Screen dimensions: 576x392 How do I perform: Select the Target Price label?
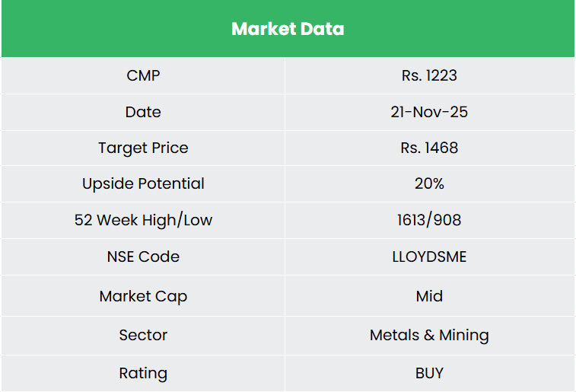tap(143, 148)
